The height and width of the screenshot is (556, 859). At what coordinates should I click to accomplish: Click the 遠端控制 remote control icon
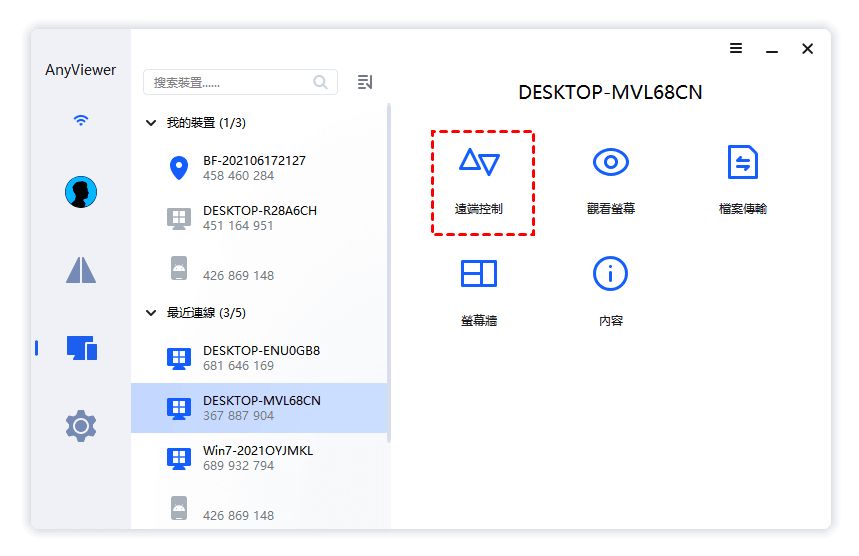click(x=479, y=163)
